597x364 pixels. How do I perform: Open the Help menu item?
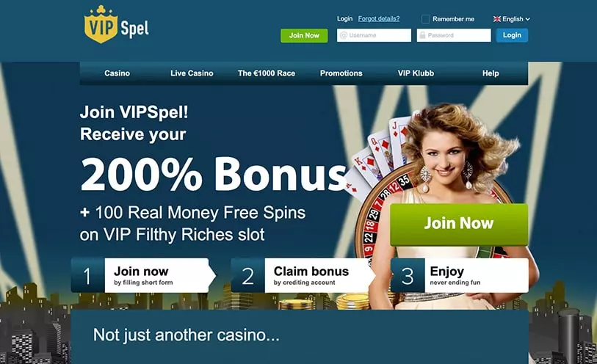[491, 73]
